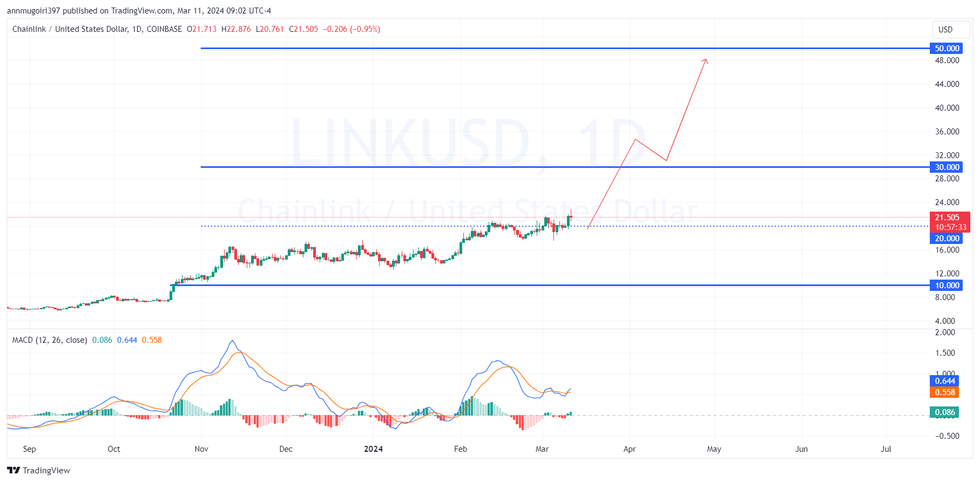
Task: Click the publisher line annmugoiri397 published on TradingView.com
Action: (139, 11)
